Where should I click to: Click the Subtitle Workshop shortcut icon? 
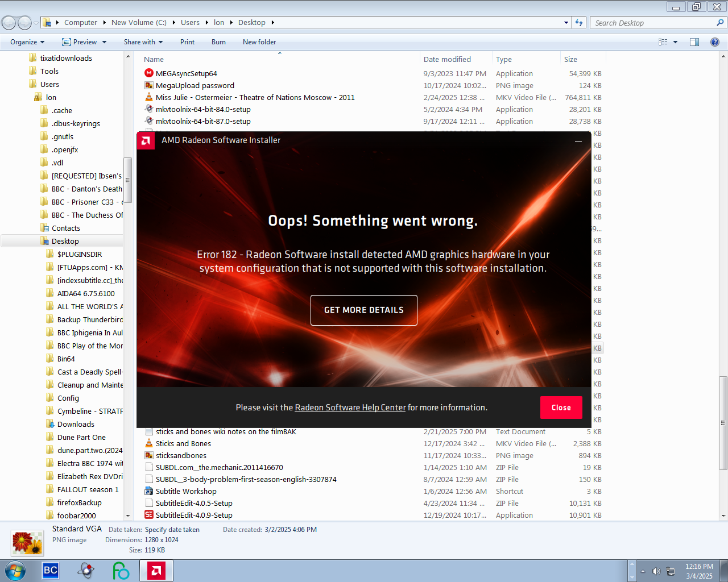149,491
